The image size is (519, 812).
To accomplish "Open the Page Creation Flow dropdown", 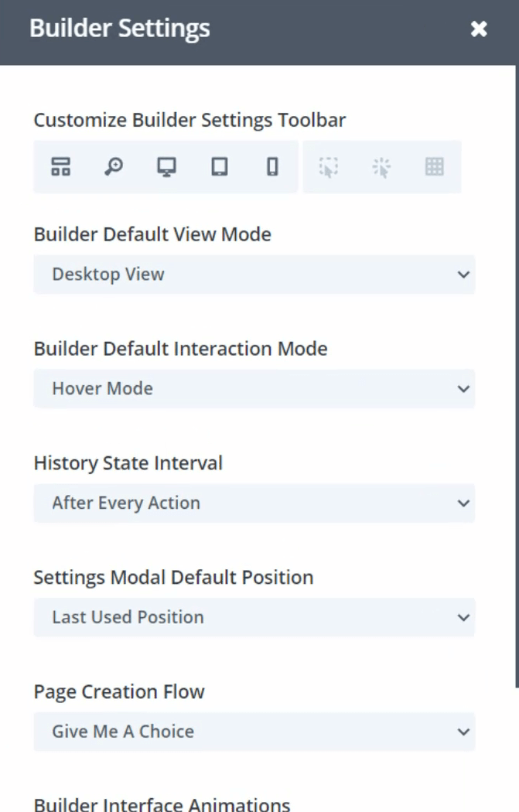I will click(x=254, y=732).
